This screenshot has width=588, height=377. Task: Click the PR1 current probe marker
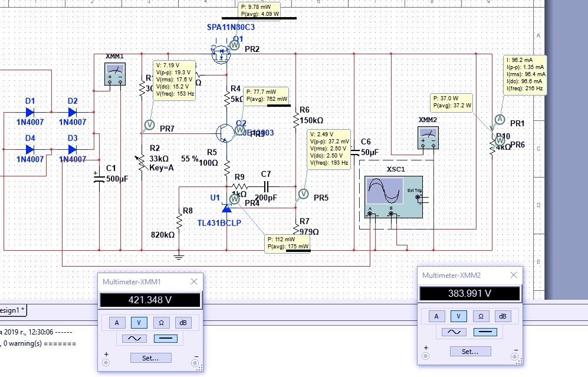coord(500,119)
